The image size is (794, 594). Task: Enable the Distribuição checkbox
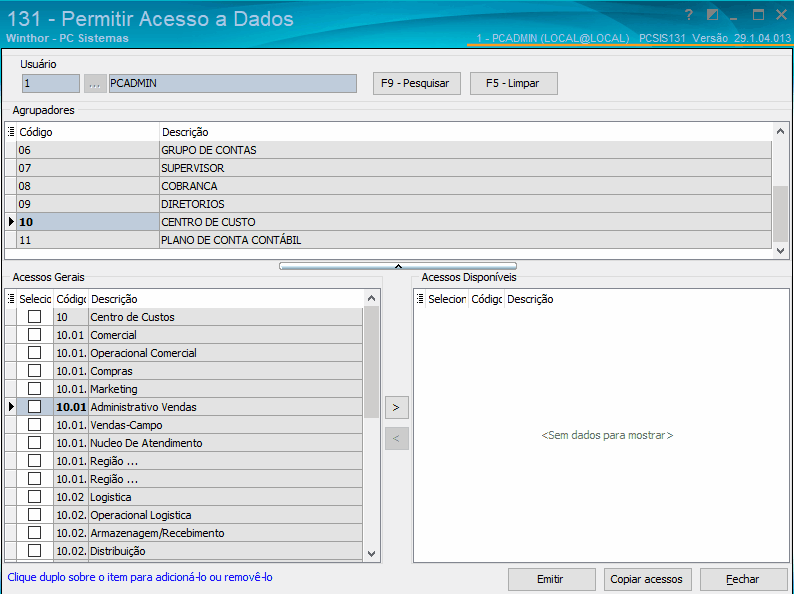tap(34, 550)
